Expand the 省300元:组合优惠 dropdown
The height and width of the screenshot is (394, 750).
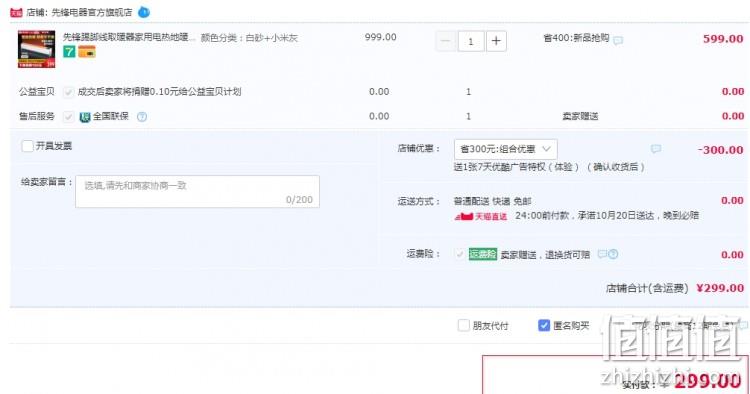506,149
